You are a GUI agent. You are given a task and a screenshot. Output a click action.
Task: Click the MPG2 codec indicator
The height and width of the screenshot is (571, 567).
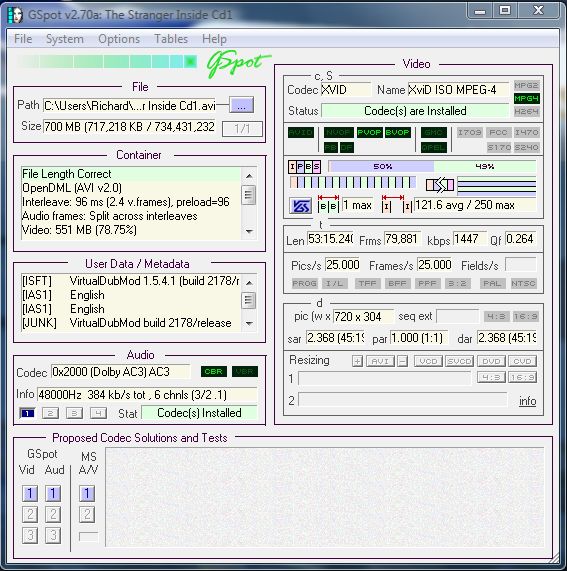tap(527, 85)
